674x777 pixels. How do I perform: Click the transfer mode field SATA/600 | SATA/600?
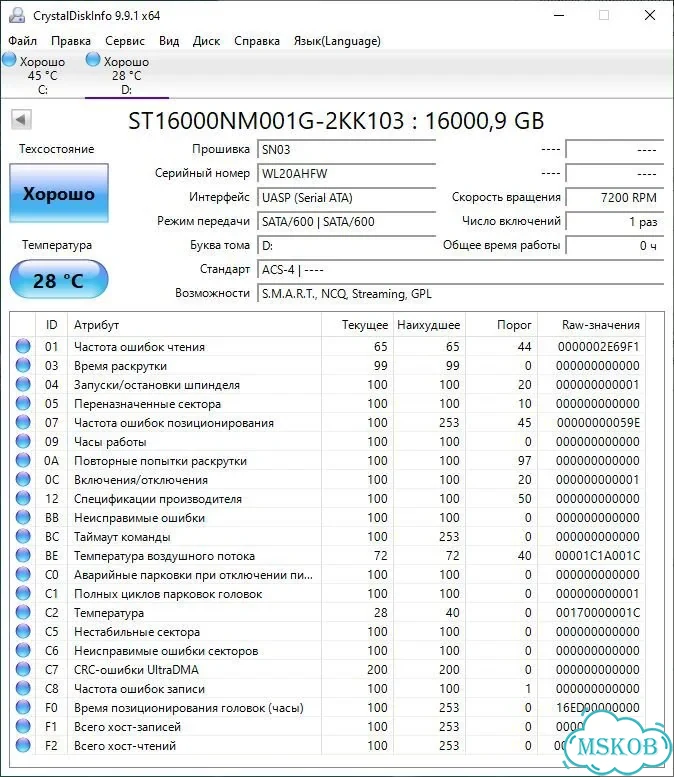(x=346, y=222)
